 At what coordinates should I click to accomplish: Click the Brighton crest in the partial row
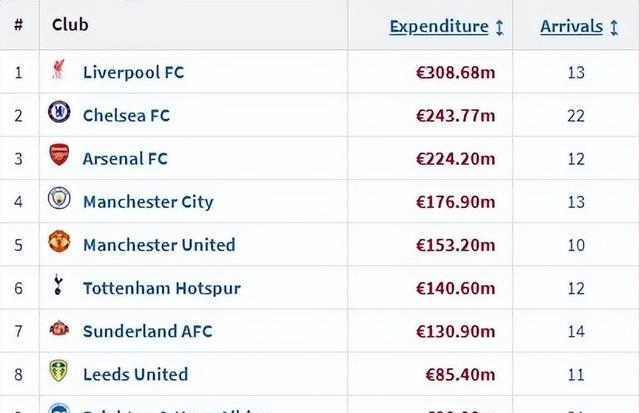[x=59, y=408]
